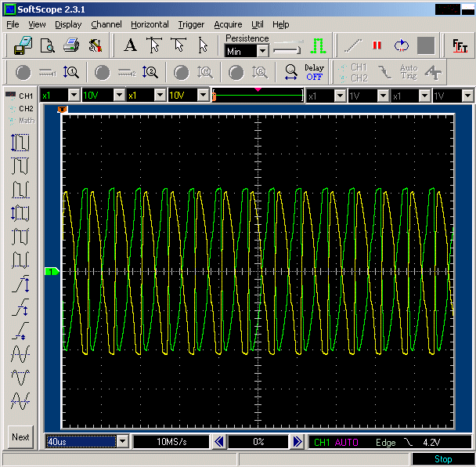Select the maximum voltage measurement icon
This screenshot has width=476, height=467.
coord(20,166)
